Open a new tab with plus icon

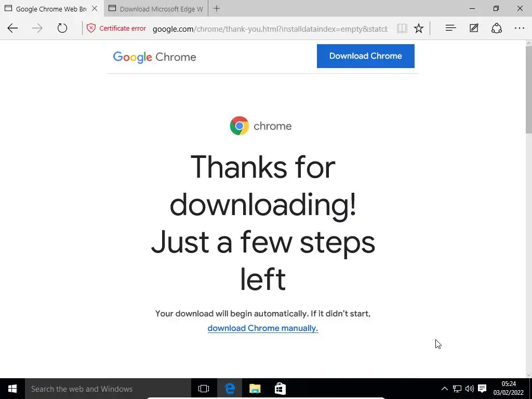coord(217,8)
